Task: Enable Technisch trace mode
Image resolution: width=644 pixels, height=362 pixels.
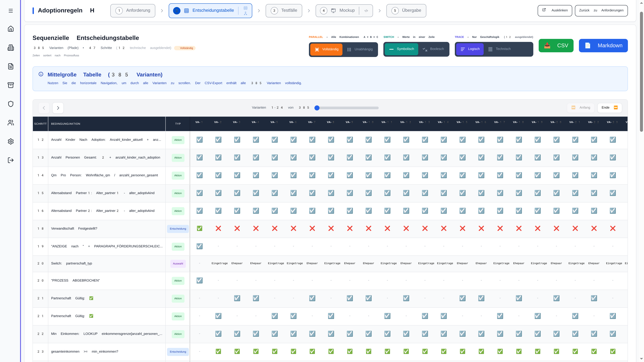Action: [499, 49]
